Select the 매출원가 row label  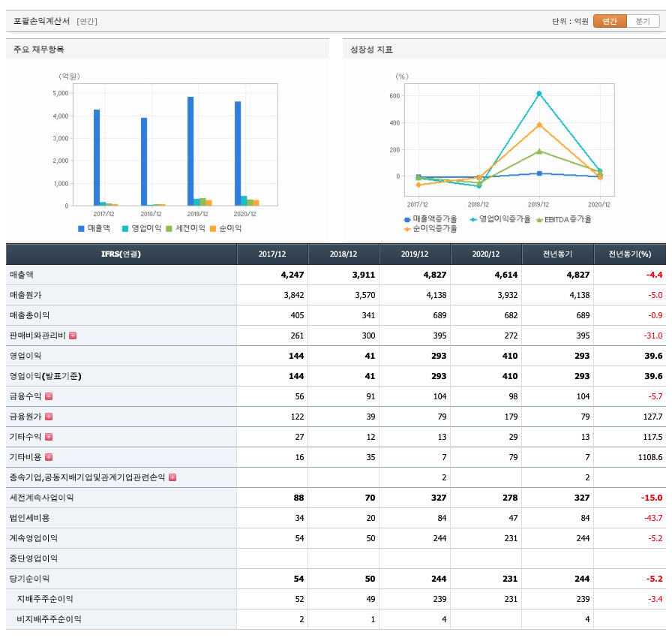[x=25, y=295]
